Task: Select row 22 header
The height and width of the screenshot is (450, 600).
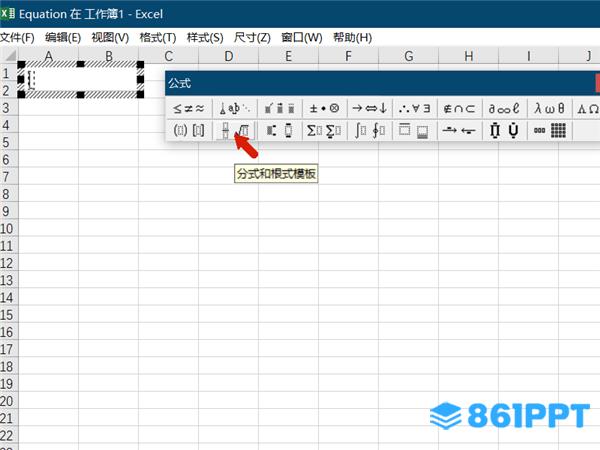Action: [9, 435]
